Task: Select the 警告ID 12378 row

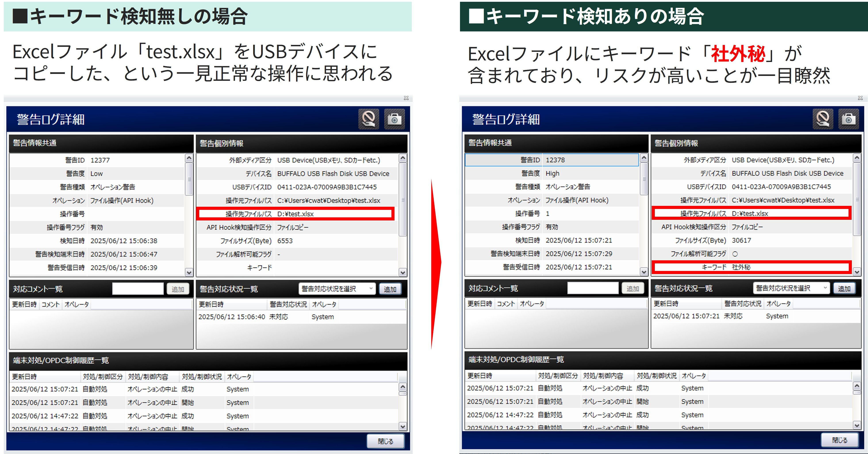Action: pyautogui.click(x=552, y=160)
